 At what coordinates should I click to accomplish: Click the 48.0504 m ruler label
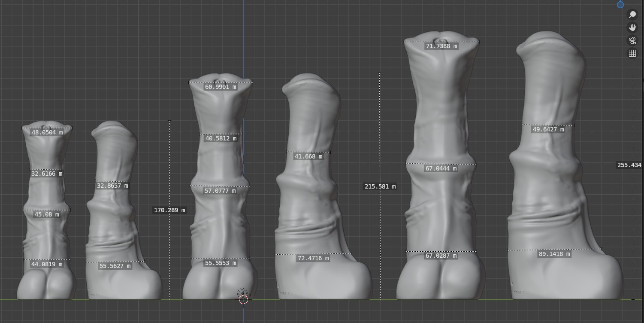47,132
